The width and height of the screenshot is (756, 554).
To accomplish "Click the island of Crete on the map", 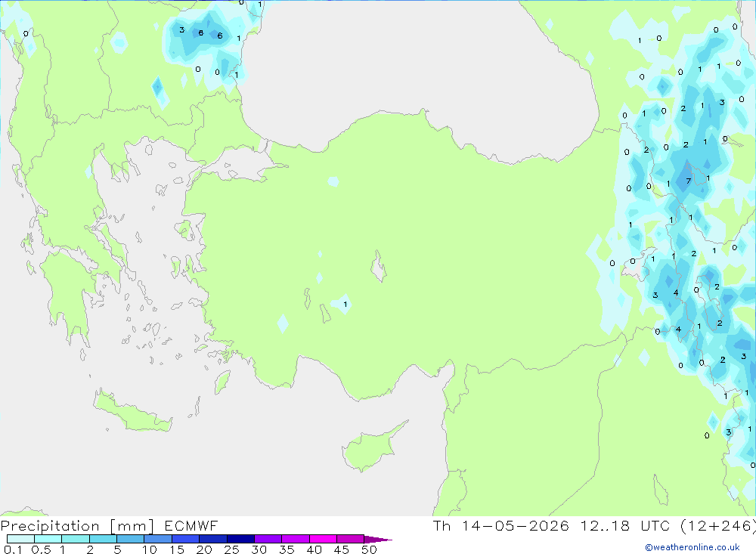I will point(132,413).
